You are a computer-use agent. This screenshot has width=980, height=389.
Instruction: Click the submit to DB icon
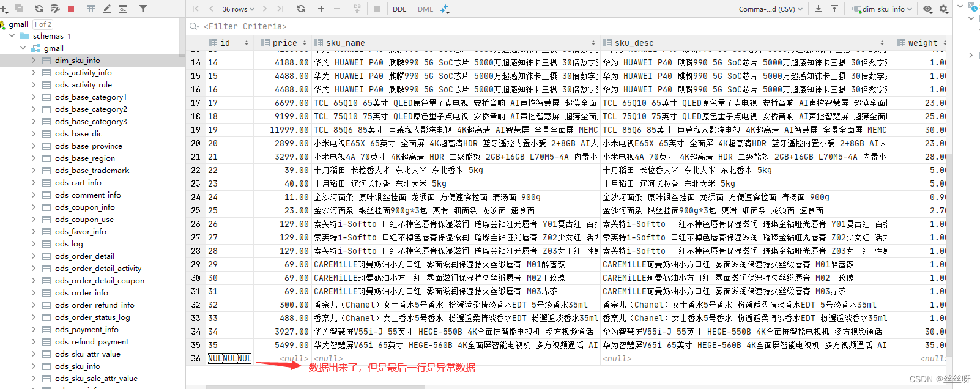(x=357, y=9)
